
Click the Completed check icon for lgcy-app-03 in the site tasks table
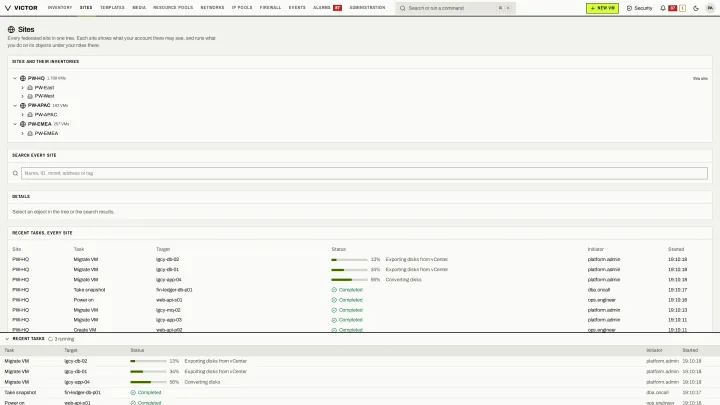334,320
